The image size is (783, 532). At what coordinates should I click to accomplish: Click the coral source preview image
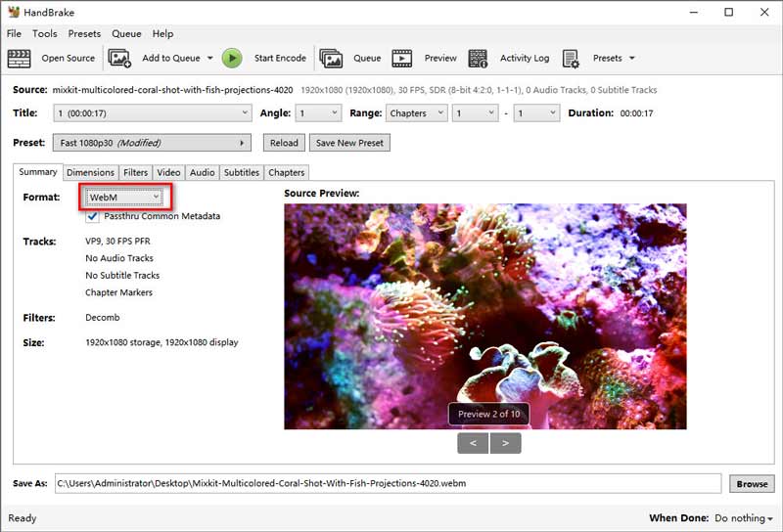(485, 316)
